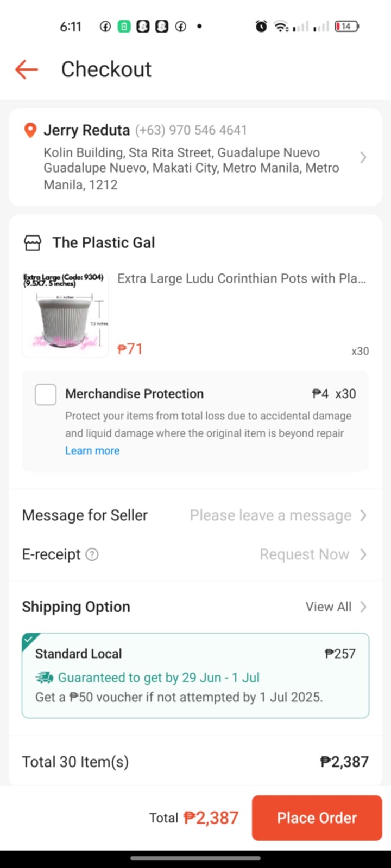Image resolution: width=391 pixels, height=868 pixels.
Task: Open the delivery address chevron
Action: point(363,157)
